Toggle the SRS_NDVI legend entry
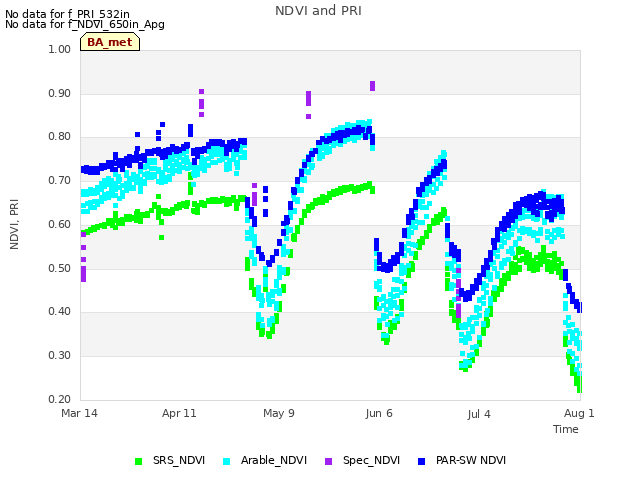Image resolution: width=640 pixels, height=480 pixels. (170, 460)
